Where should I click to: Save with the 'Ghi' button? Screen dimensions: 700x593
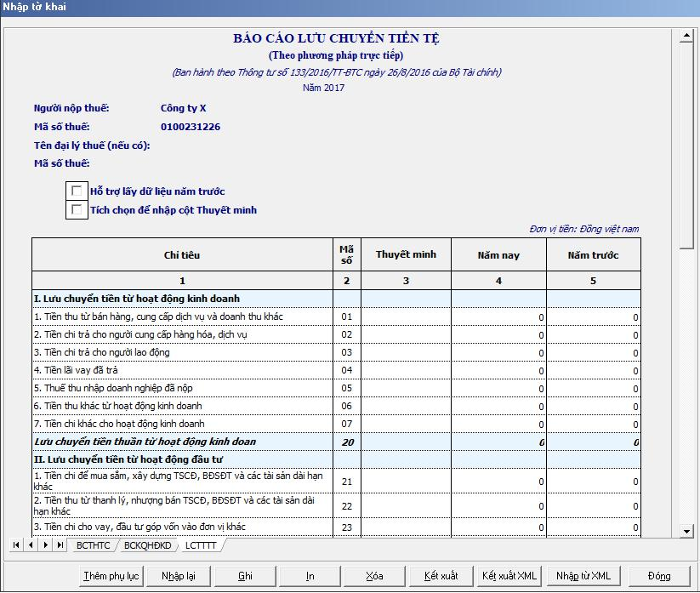245,576
